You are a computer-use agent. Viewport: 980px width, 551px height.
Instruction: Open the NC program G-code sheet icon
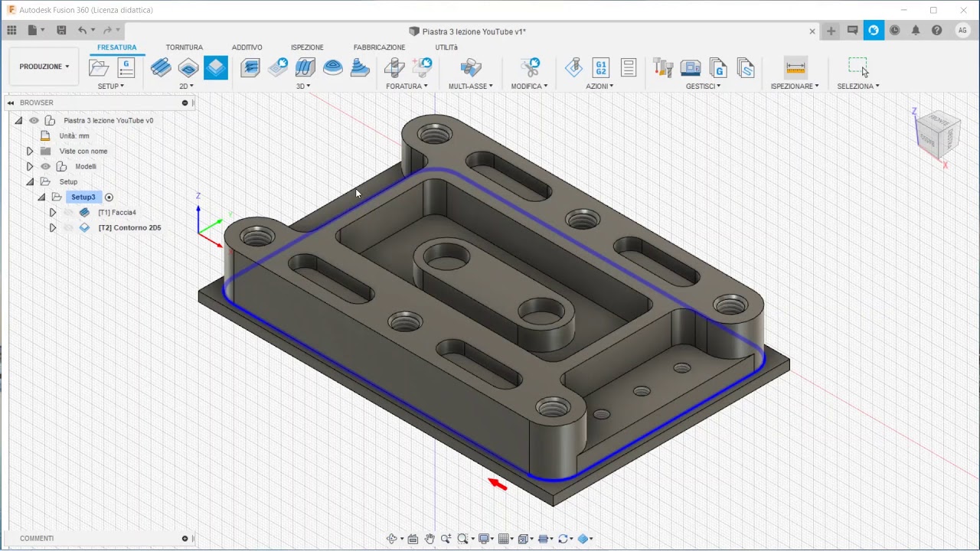(126, 67)
